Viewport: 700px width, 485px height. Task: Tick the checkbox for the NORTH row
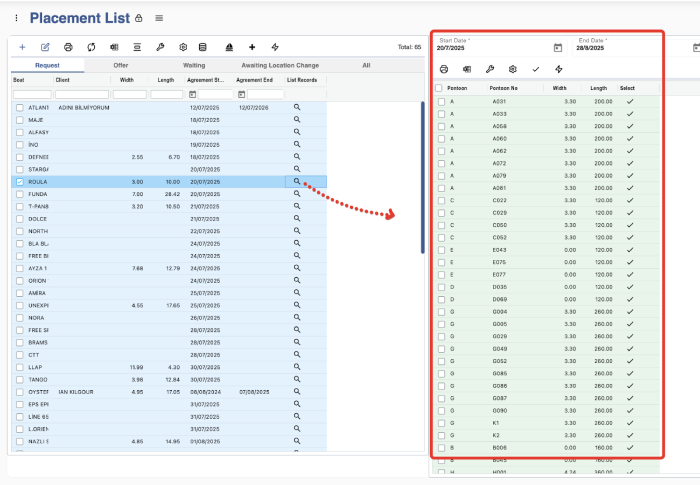tap(20, 231)
